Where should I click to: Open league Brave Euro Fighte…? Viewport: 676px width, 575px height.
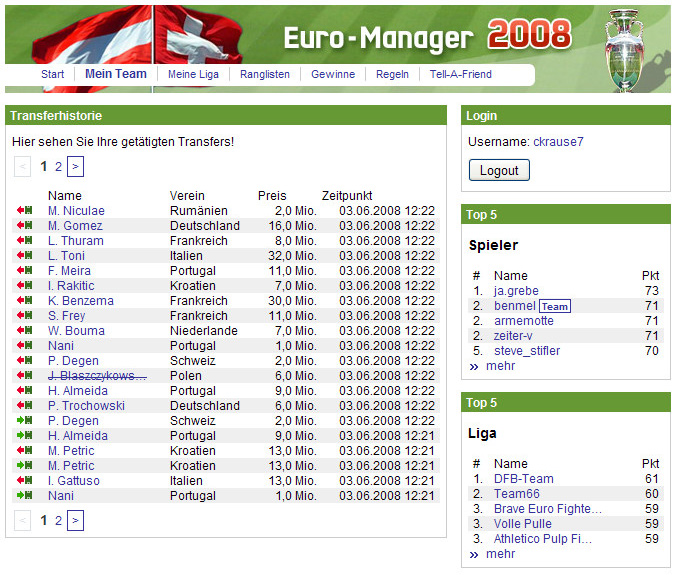coord(548,509)
